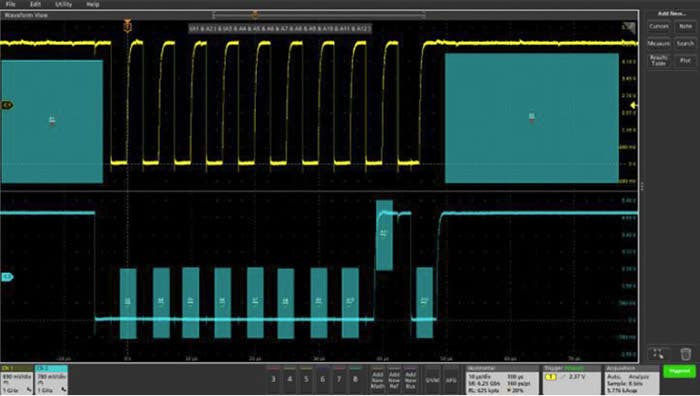The height and width of the screenshot is (396, 700).
Task: Open the AFG badge
Action: [451, 380]
